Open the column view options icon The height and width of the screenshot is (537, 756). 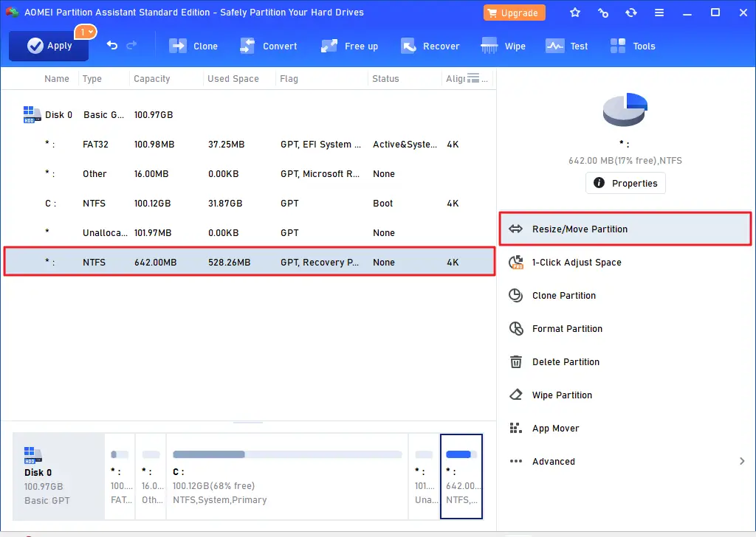(473, 78)
